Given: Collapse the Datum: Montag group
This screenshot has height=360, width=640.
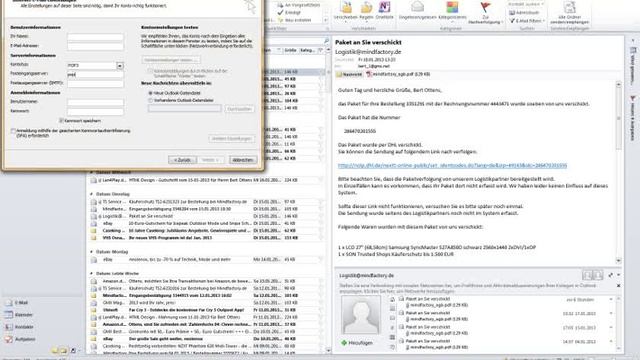Looking at the screenshot, I should pyautogui.click(x=91, y=252).
